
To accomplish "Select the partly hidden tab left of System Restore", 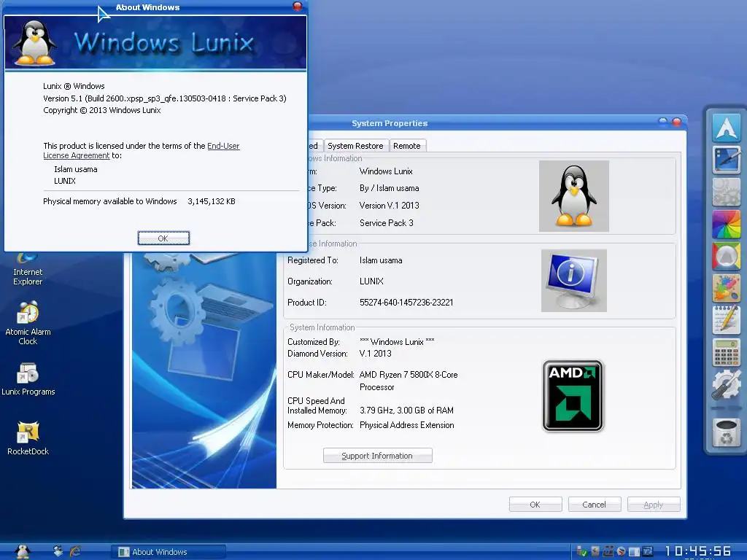I will point(314,146).
